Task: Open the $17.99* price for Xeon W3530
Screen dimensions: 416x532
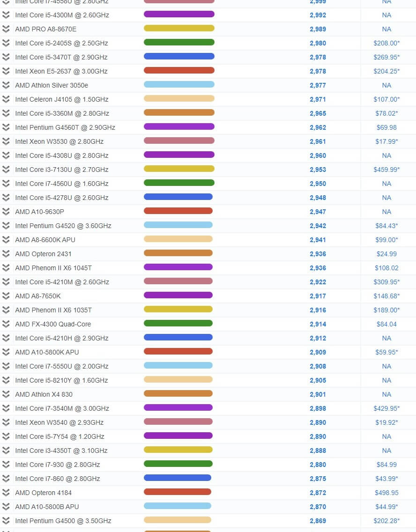Action: 386,141
